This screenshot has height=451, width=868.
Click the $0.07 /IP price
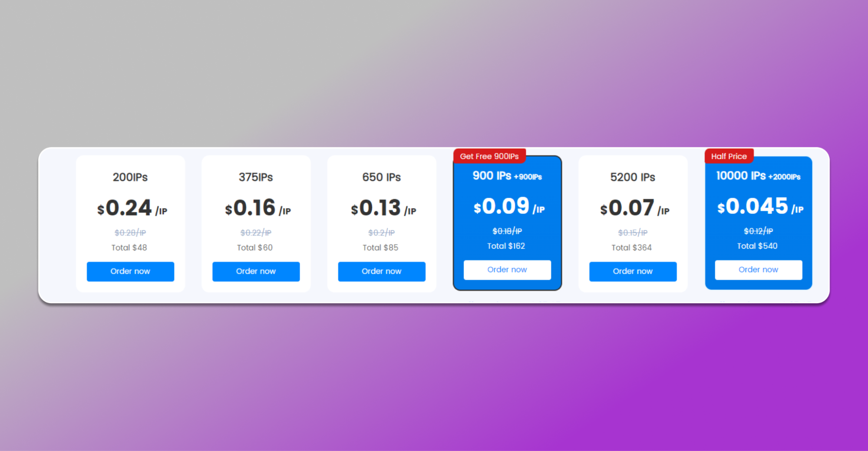634,208
